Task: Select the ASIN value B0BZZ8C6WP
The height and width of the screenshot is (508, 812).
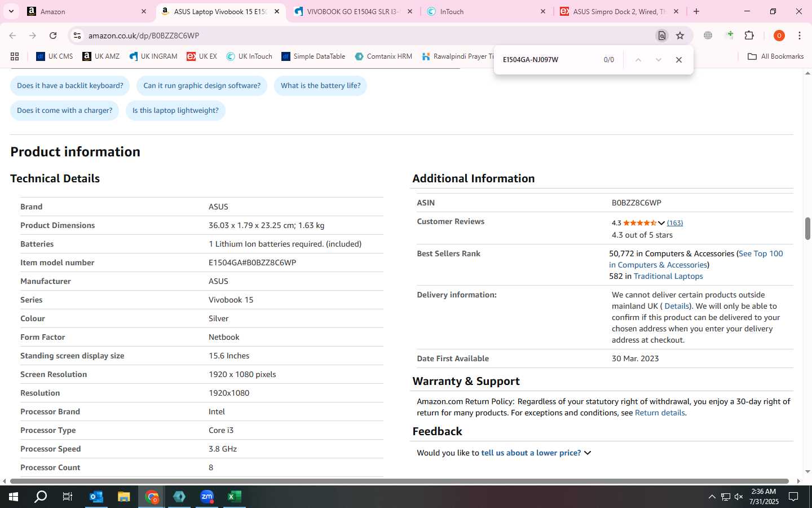Action: tap(636, 203)
